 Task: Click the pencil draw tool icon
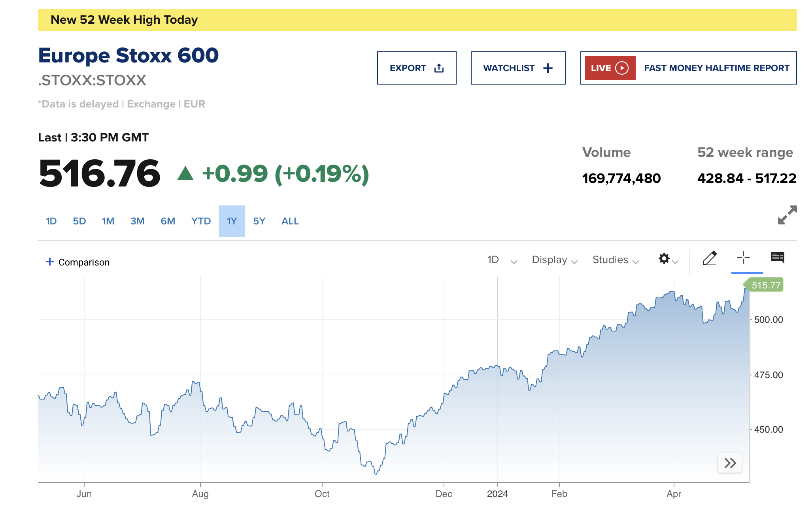click(x=710, y=258)
